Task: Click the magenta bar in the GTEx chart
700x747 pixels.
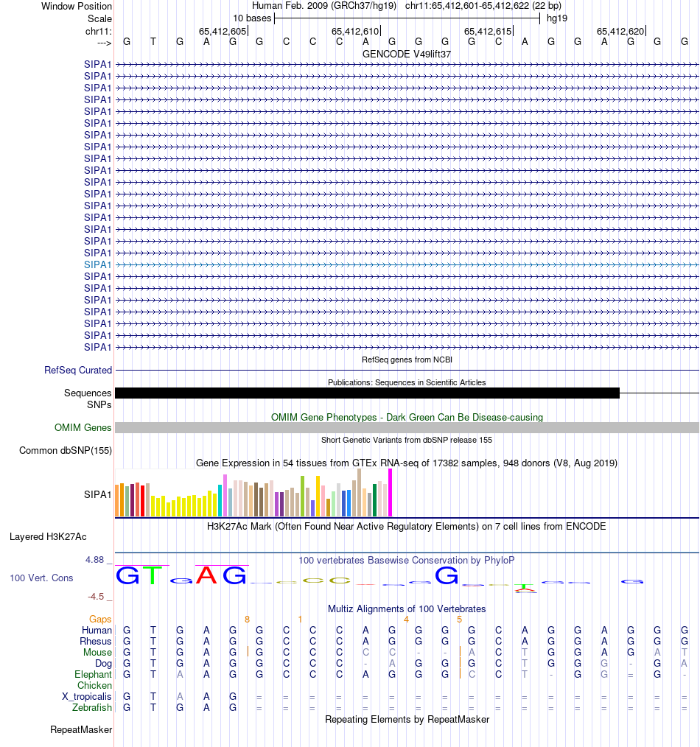Action: (x=391, y=493)
